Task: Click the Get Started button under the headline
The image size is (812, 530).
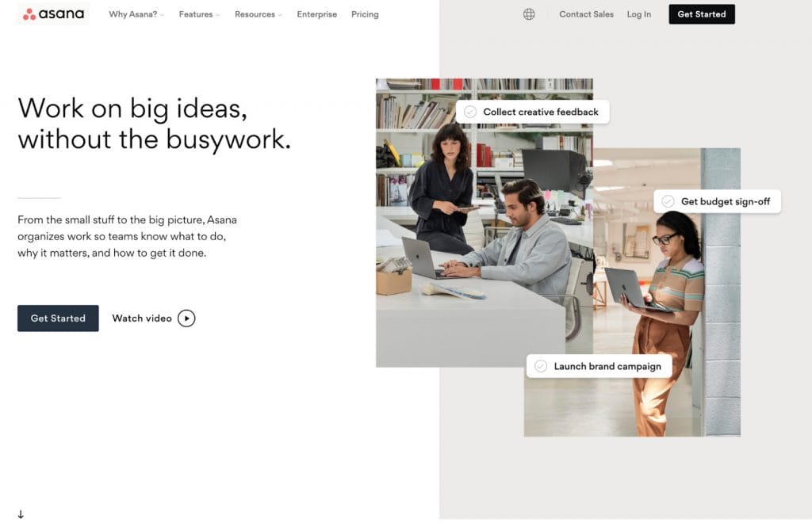Action: click(58, 318)
